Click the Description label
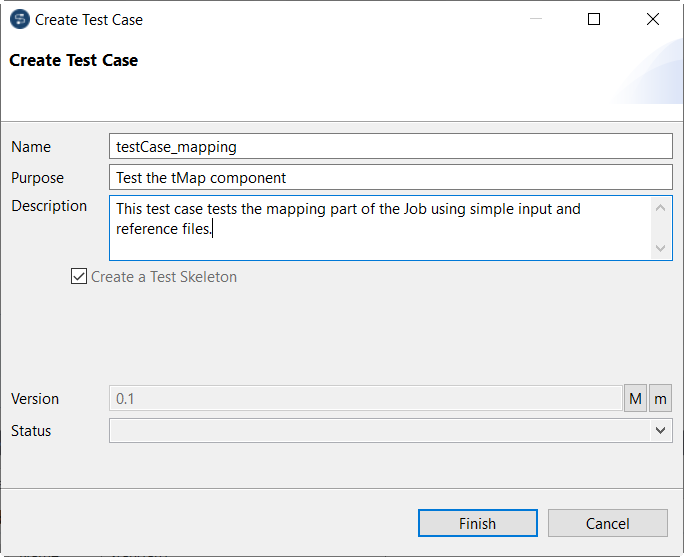Image resolution: width=684 pixels, height=557 pixels. (x=49, y=206)
